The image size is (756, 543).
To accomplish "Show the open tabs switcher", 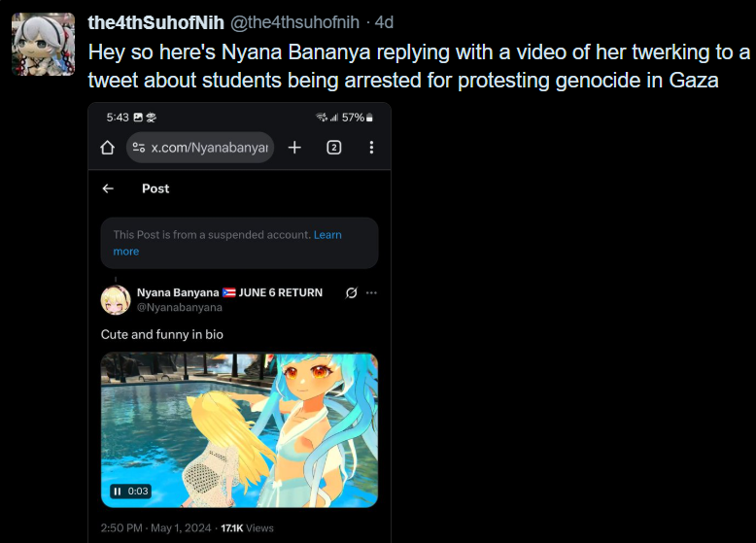I will click(334, 148).
